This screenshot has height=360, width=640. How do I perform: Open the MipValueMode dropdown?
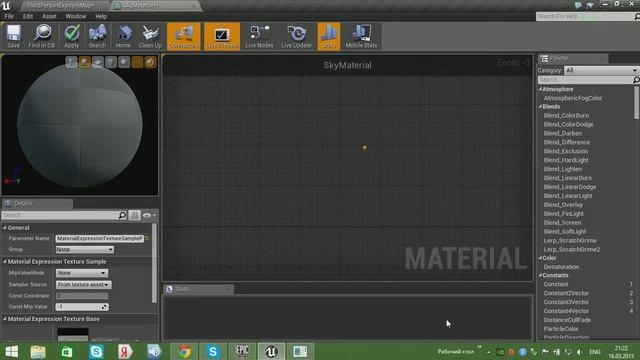click(x=82, y=273)
